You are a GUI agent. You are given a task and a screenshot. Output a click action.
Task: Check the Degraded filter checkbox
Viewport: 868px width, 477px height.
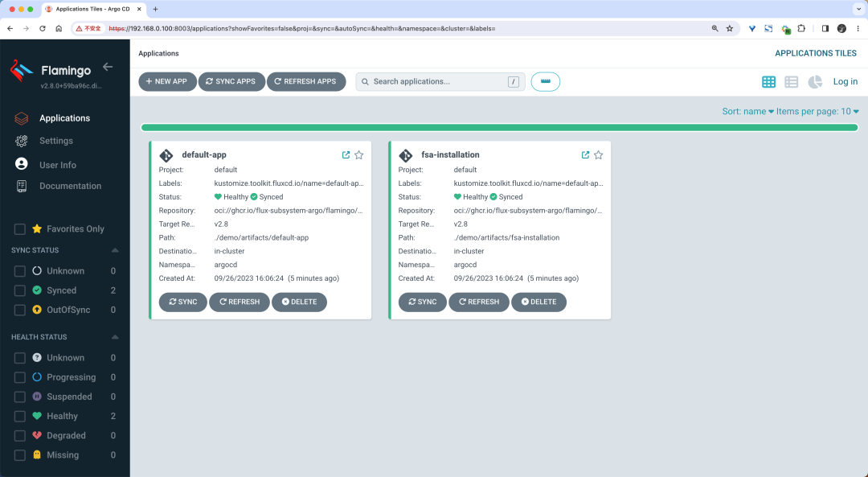coord(20,436)
